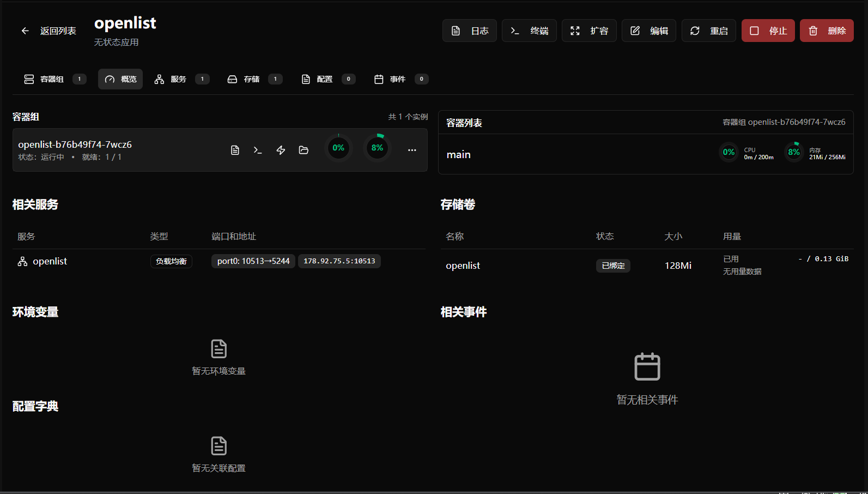Image resolution: width=868 pixels, height=494 pixels.
Task: Click the 无状态应用 subtitle
Action: (116, 42)
